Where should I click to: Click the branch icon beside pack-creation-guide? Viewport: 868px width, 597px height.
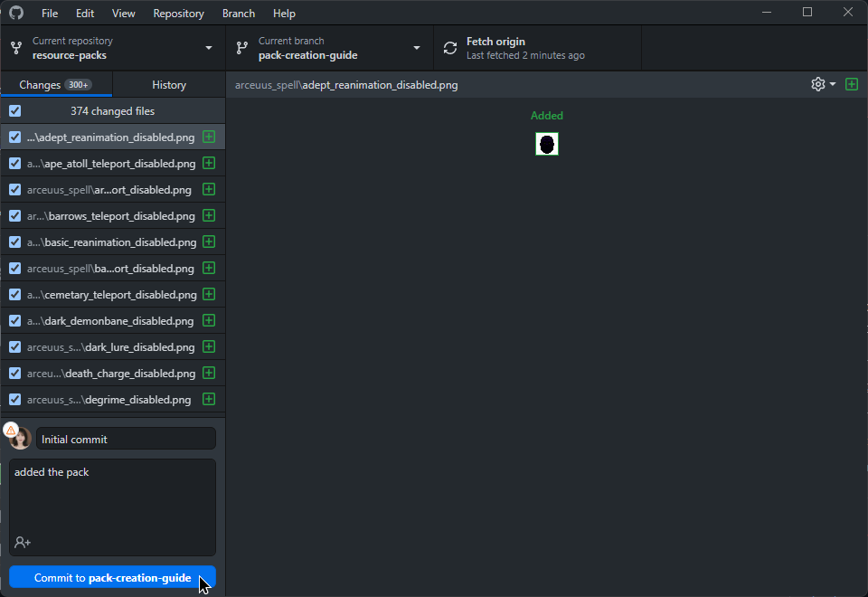tap(242, 48)
